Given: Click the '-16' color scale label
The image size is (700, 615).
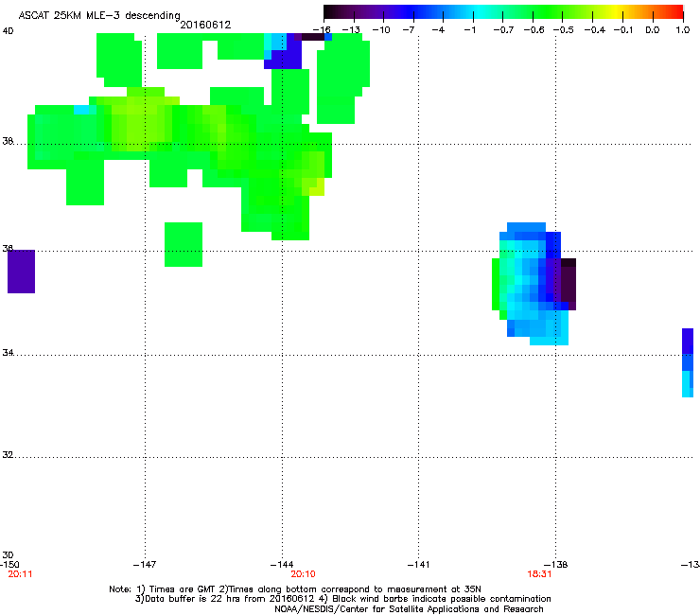Looking at the screenshot, I should [x=322, y=30].
